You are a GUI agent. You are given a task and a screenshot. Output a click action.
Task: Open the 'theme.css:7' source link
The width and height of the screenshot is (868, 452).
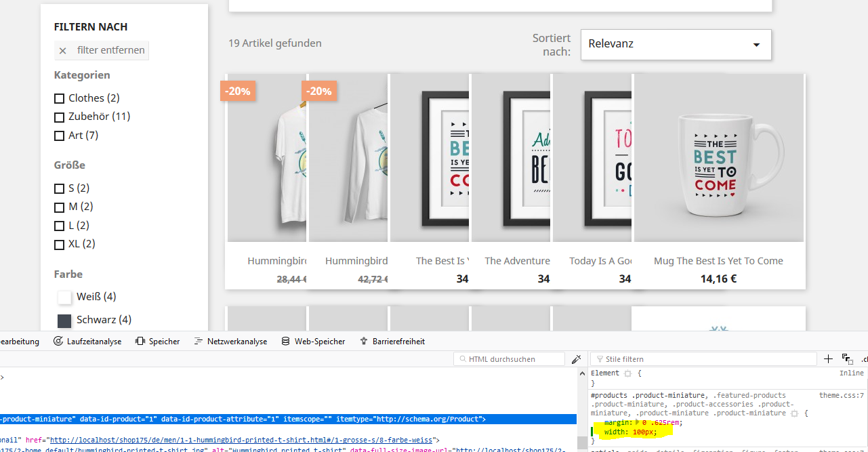tap(841, 395)
